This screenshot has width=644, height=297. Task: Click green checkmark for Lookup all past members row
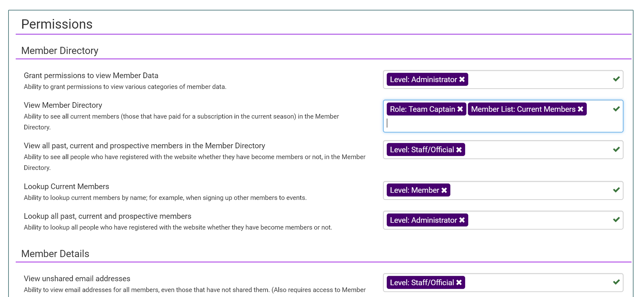(616, 219)
